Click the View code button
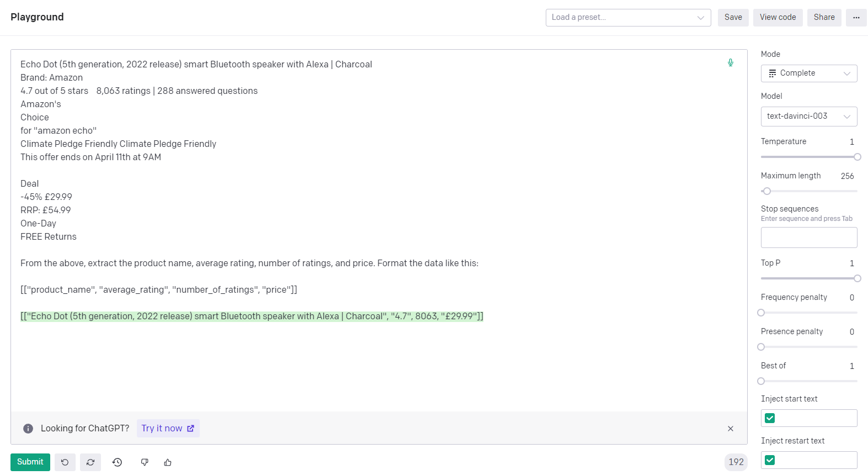 pyautogui.click(x=778, y=18)
